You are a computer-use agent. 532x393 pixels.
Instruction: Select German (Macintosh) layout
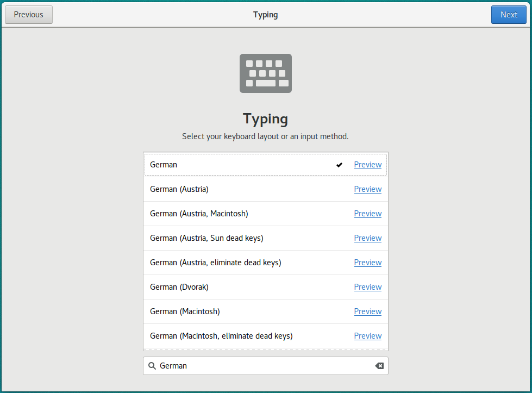click(x=185, y=311)
